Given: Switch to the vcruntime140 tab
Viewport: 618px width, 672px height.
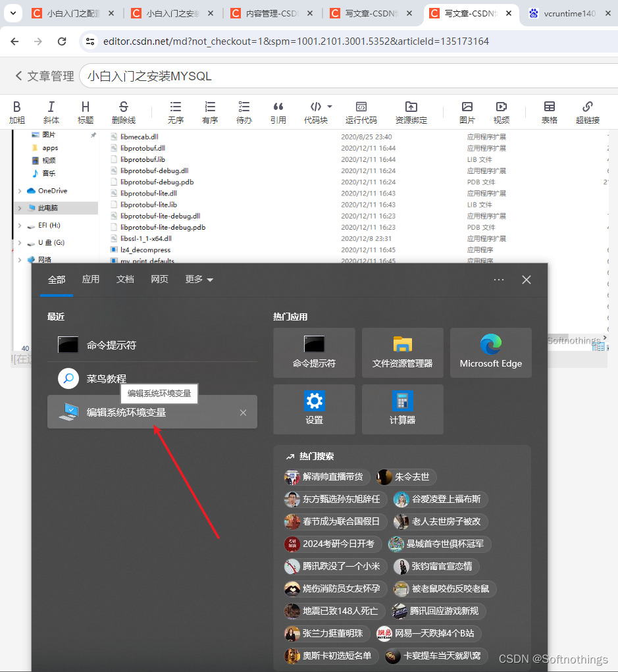Looking at the screenshot, I should tap(569, 13).
